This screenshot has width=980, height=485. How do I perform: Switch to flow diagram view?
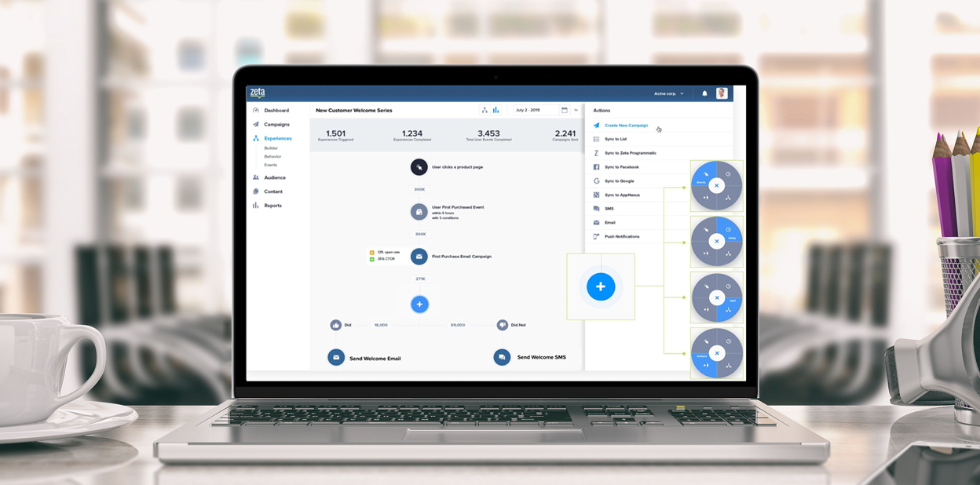[x=485, y=111]
